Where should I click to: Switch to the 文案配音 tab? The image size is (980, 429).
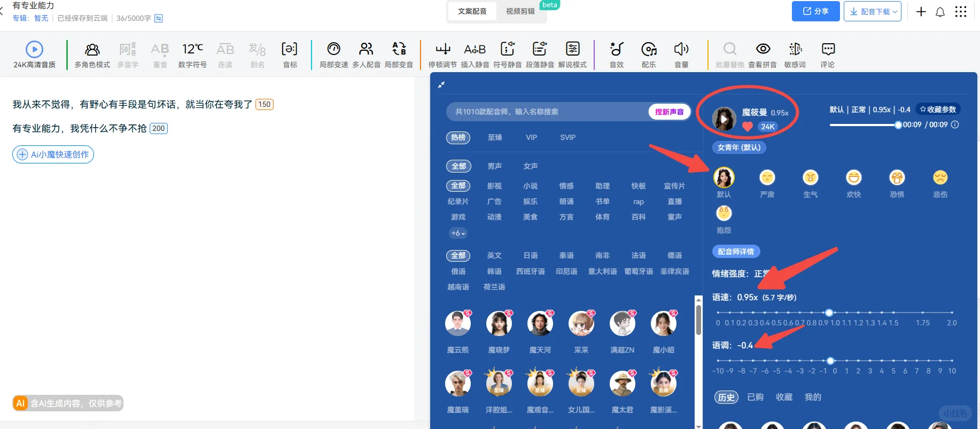tap(472, 11)
